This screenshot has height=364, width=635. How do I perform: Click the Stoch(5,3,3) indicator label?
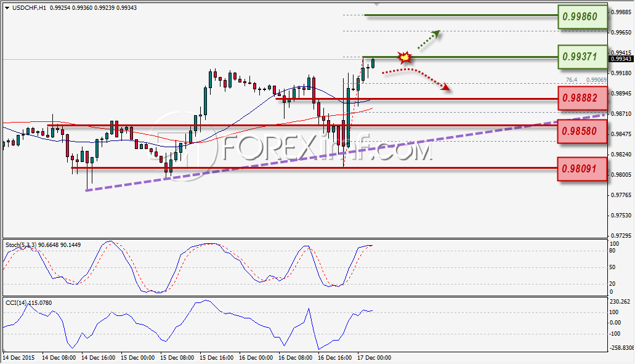click(21, 245)
